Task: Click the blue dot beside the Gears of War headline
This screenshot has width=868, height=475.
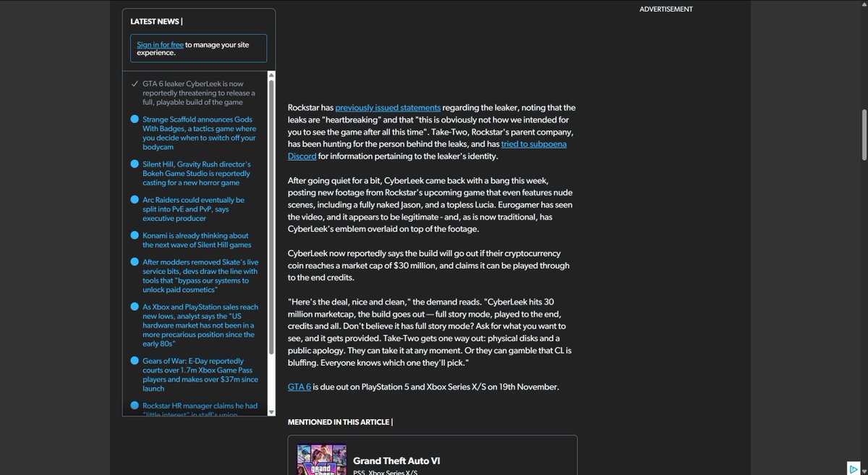Action: [x=135, y=361]
